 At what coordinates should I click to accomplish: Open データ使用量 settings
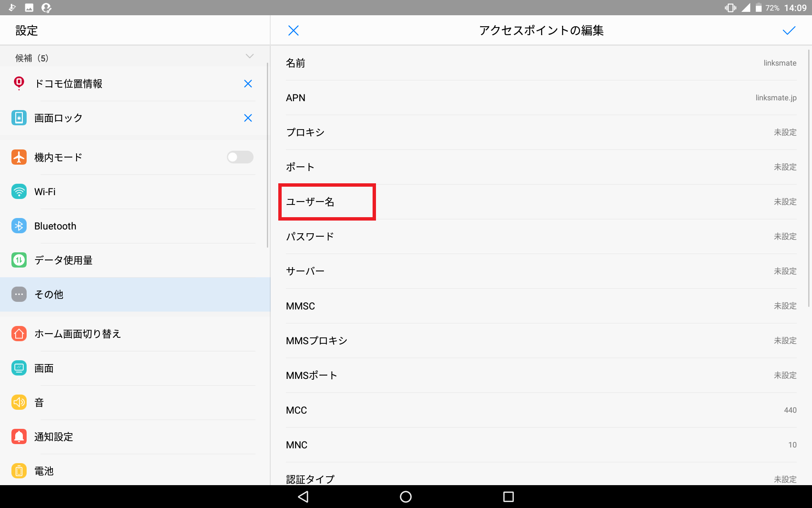(x=135, y=260)
